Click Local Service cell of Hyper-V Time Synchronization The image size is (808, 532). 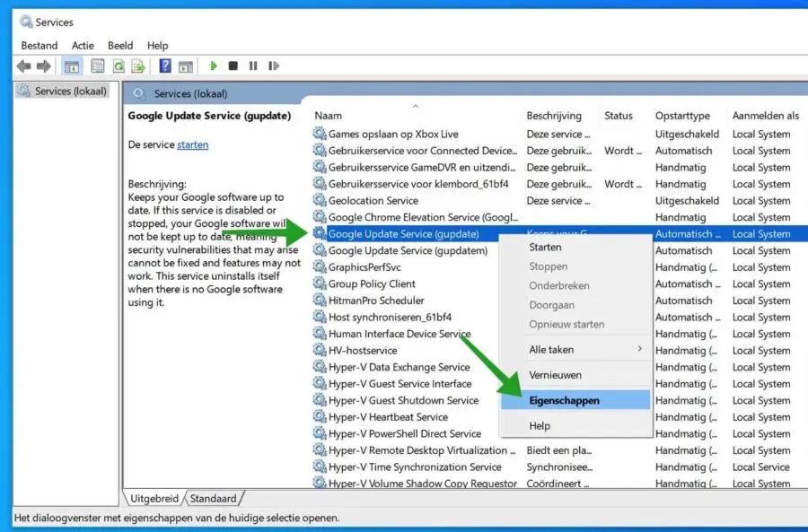(x=760, y=467)
